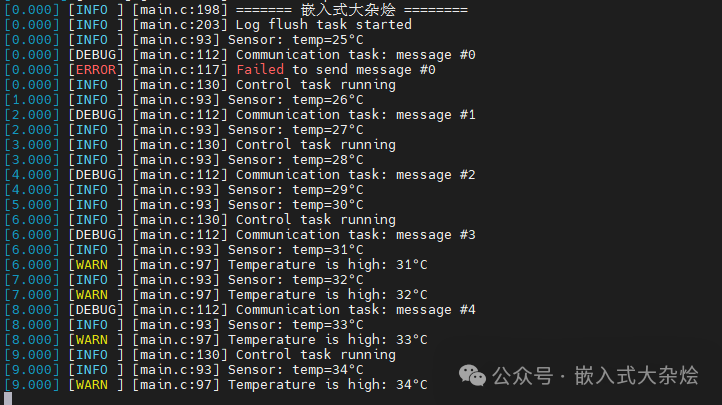
Task: Click the red ERROR log level tag
Action: click(95, 70)
